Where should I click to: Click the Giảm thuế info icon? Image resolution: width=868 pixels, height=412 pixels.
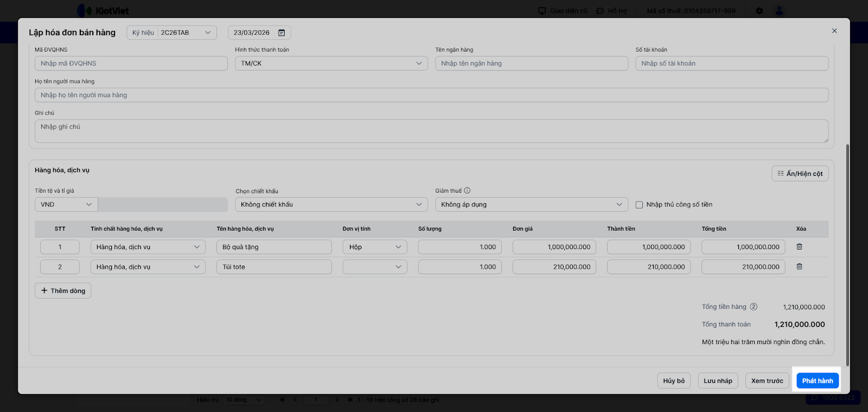(467, 191)
